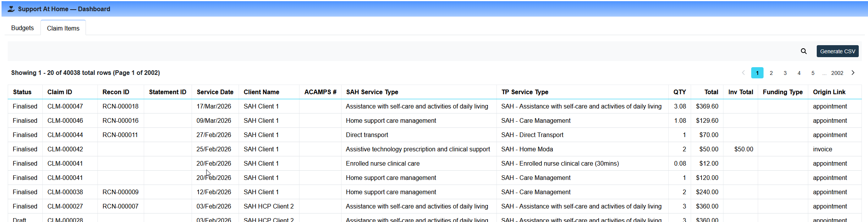868x222 pixels.
Task: Click the Total column header
Action: click(711, 92)
